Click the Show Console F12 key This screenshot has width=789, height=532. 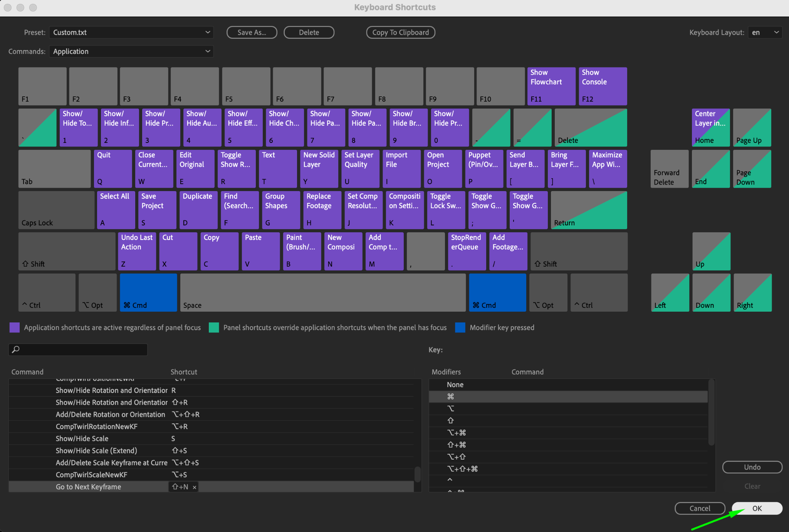pos(603,86)
